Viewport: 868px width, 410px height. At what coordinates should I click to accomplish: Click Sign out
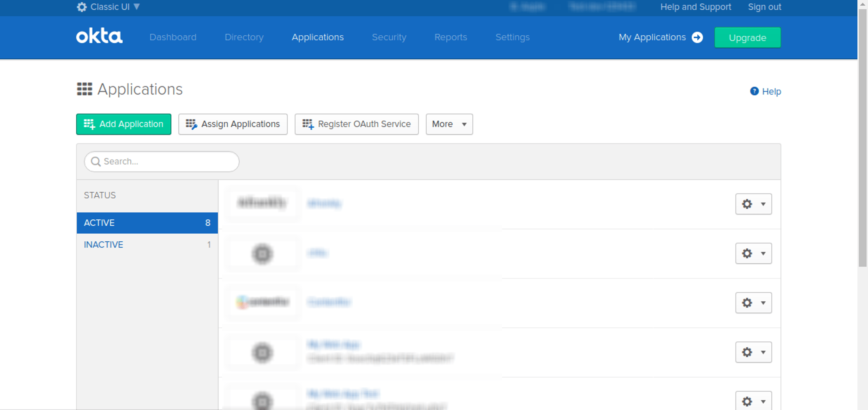coord(764,7)
